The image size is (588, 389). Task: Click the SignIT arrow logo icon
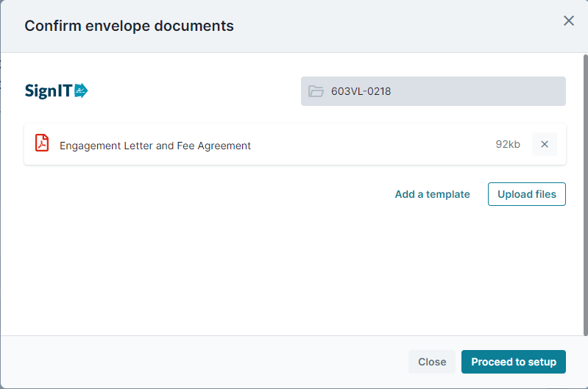coord(81,90)
